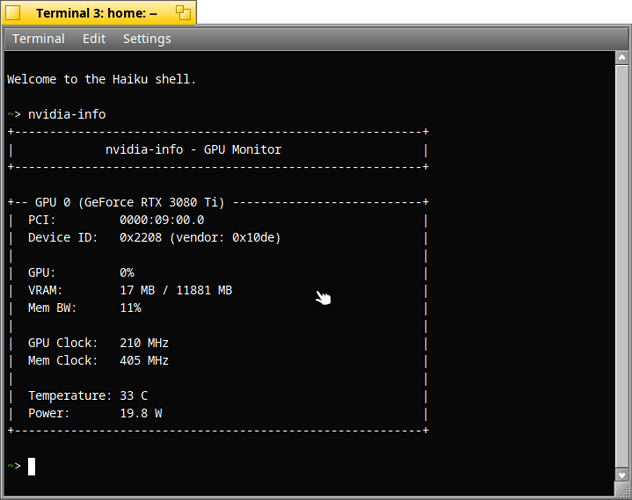Click the Temperature value '33 C'
Image resolution: width=632 pixels, height=500 pixels.
pyautogui.click(x=133, y=396)
